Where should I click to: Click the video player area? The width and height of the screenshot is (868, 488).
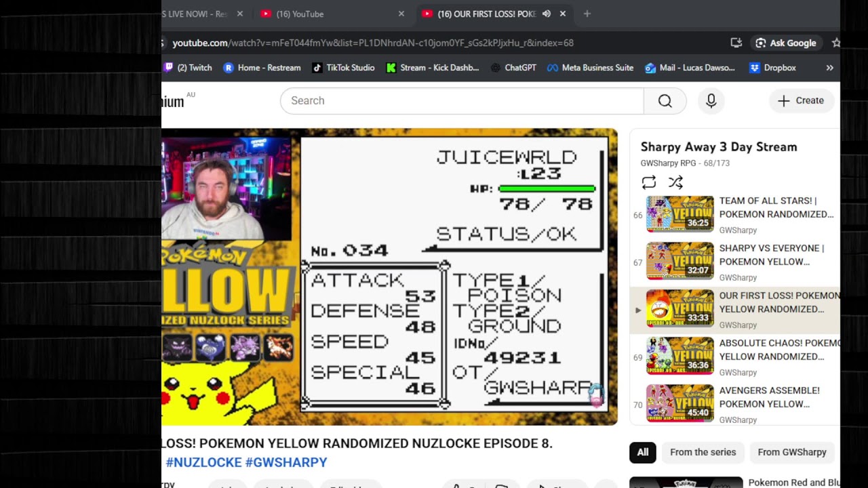coord(389,277)
